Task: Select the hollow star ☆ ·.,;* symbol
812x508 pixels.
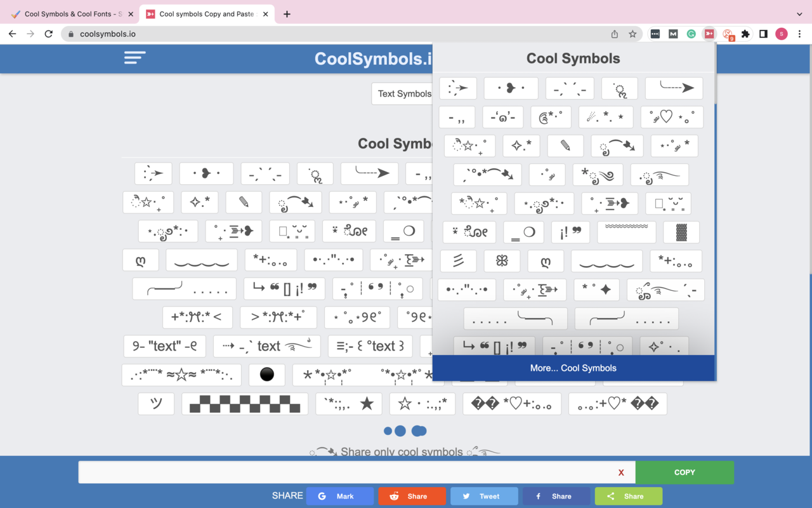Action: click(x=422, y=404)
